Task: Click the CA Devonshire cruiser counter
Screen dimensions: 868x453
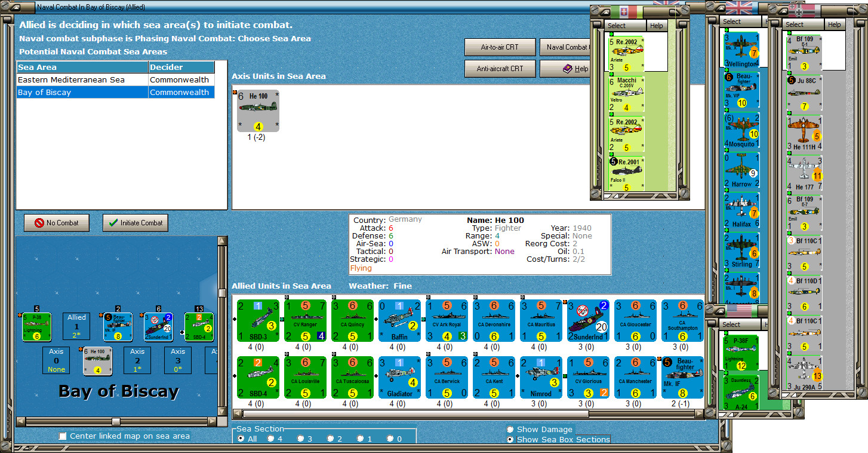Action: pos(494,320)
